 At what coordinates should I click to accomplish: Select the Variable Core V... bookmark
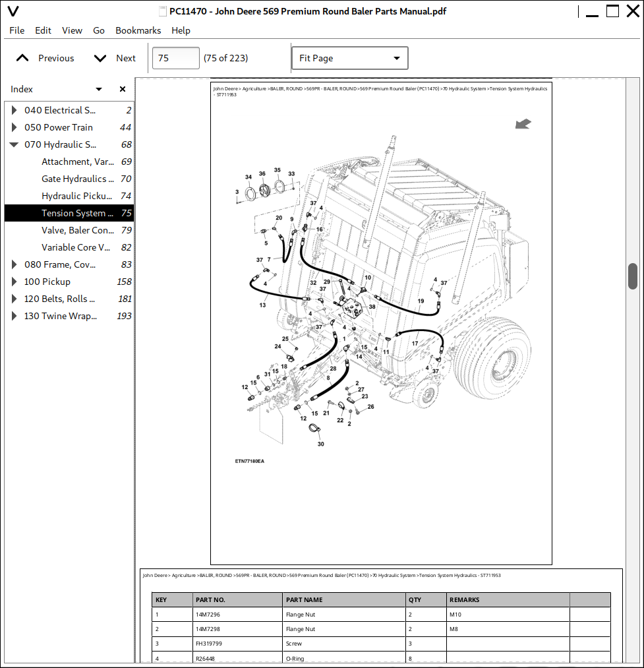coord(75,247)
